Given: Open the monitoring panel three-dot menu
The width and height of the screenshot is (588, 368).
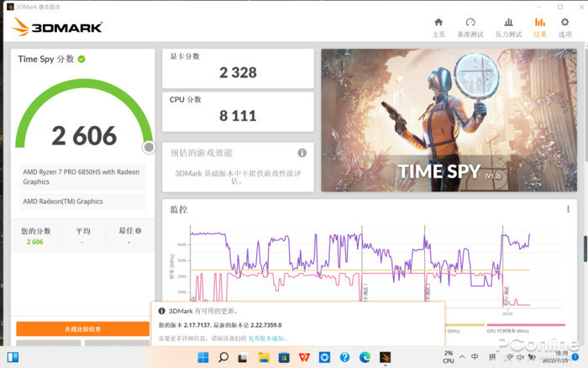Looking at the screenshot, I should coord(568,209).
